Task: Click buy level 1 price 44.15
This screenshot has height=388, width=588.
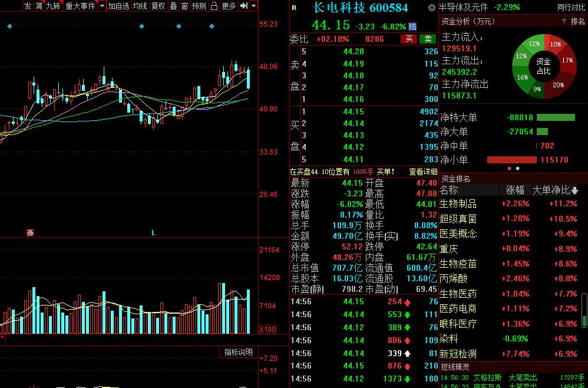Action: 354,111
